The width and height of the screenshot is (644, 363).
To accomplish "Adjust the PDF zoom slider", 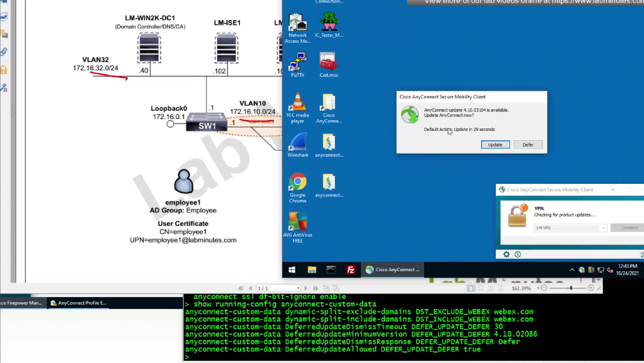I will (571, 288).
